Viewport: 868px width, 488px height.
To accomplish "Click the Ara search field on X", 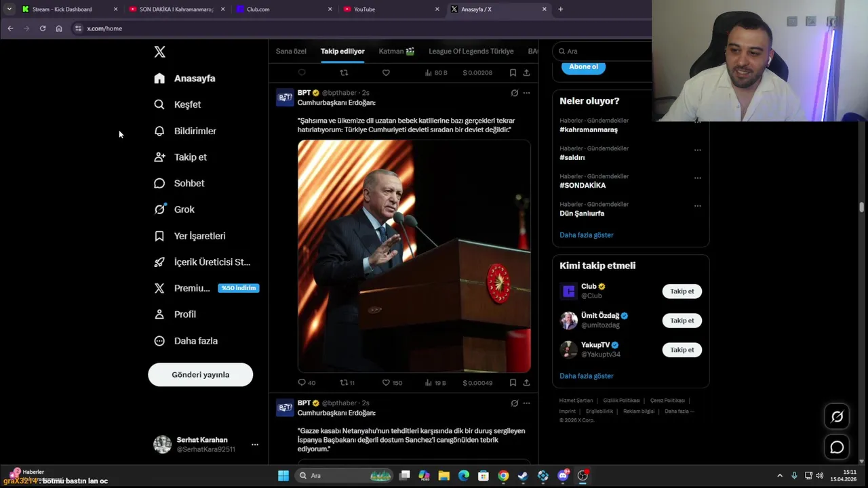I will (x=602, y=51).
